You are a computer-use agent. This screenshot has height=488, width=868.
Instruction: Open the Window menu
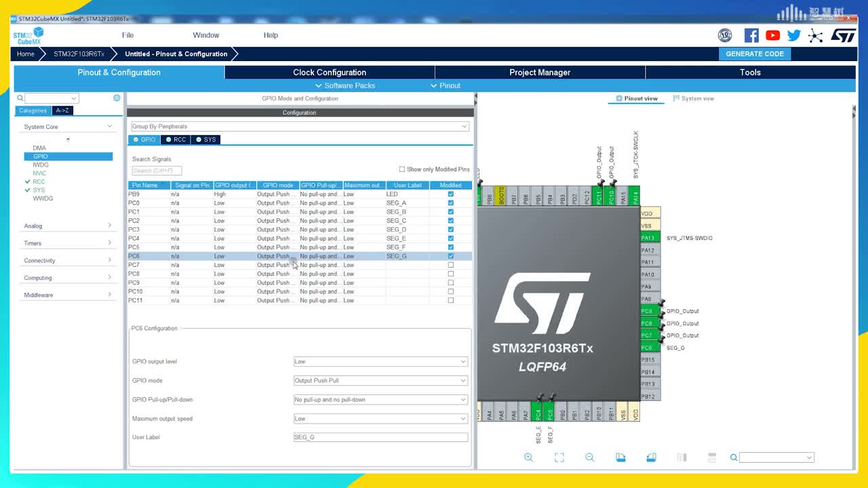[x=205, y=35]
